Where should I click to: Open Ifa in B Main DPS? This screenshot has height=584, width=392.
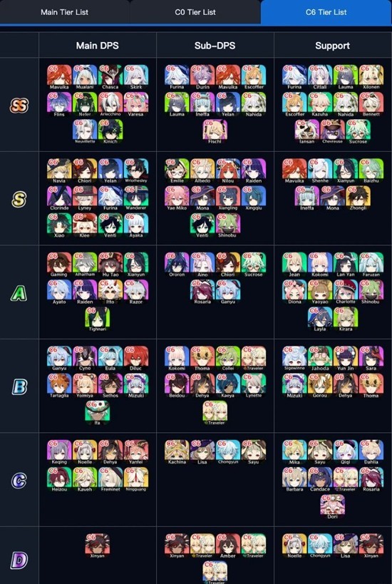pyautogui.click(x=97, y=413)
